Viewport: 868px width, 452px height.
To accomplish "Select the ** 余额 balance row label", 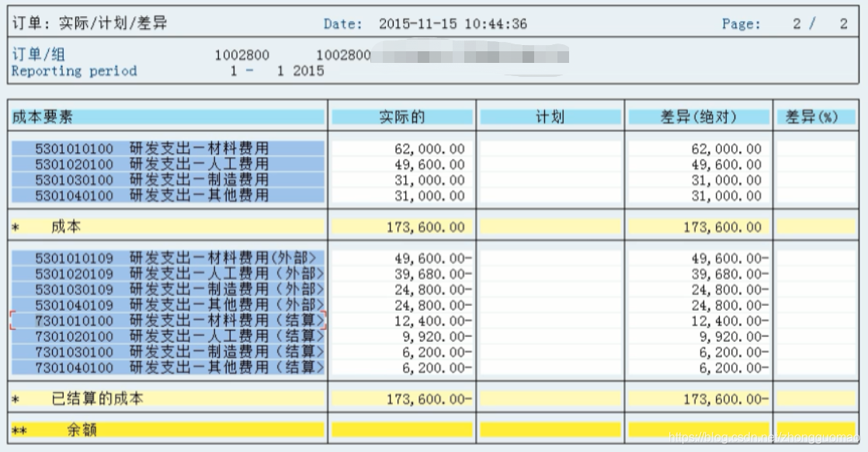I will click(168, 429).
